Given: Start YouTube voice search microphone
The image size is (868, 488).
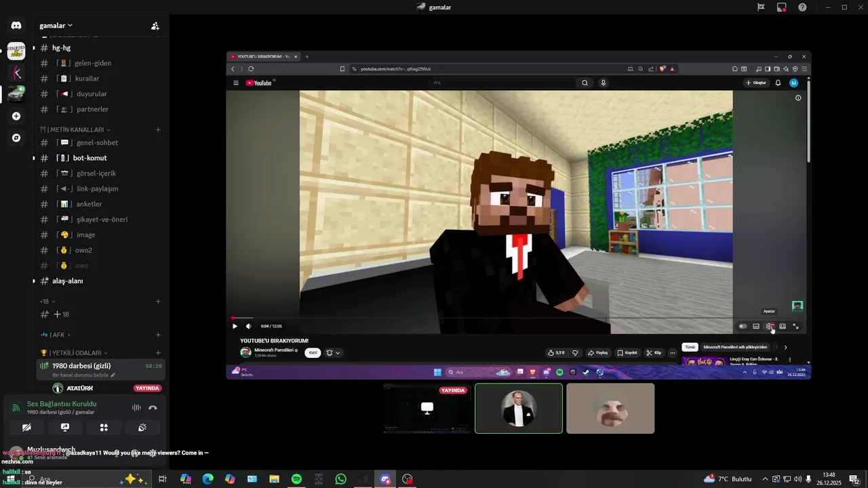Looking at the screenshot, I should (x=603, y=83).
